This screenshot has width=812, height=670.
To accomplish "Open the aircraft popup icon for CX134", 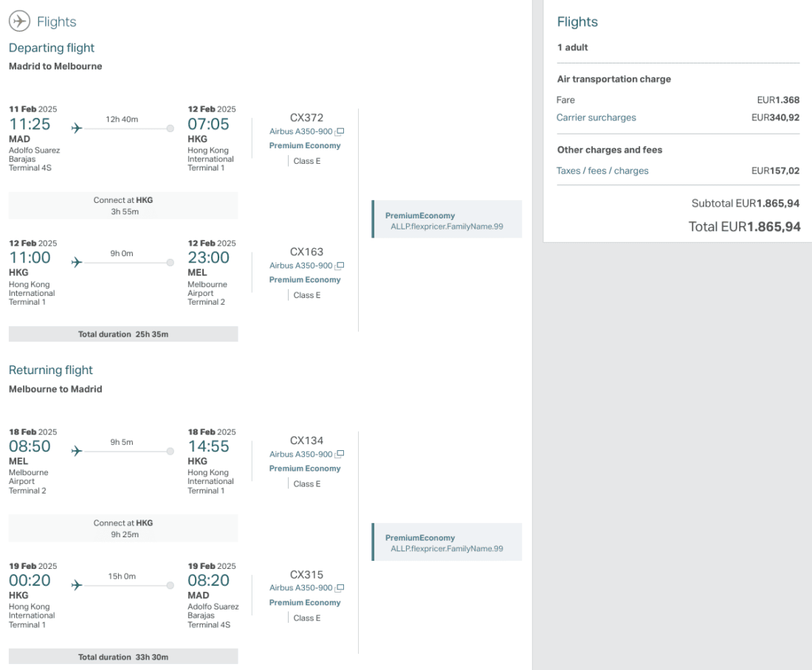I will pyautogui.click(x=340, y=455).
